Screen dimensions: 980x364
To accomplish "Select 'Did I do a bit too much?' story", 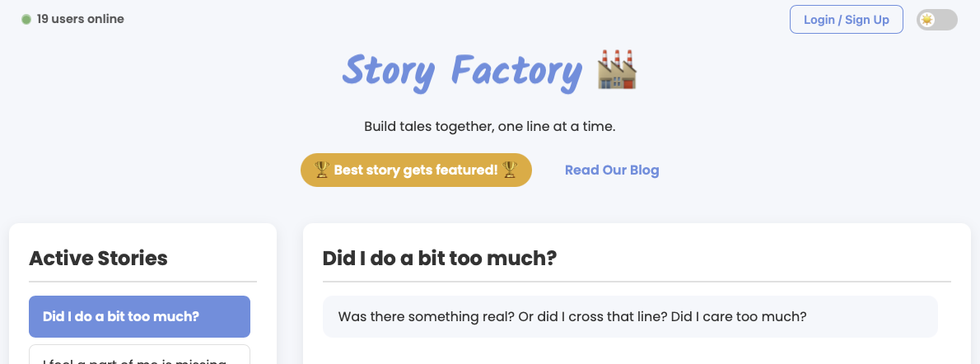I will (x=139, y=316).
